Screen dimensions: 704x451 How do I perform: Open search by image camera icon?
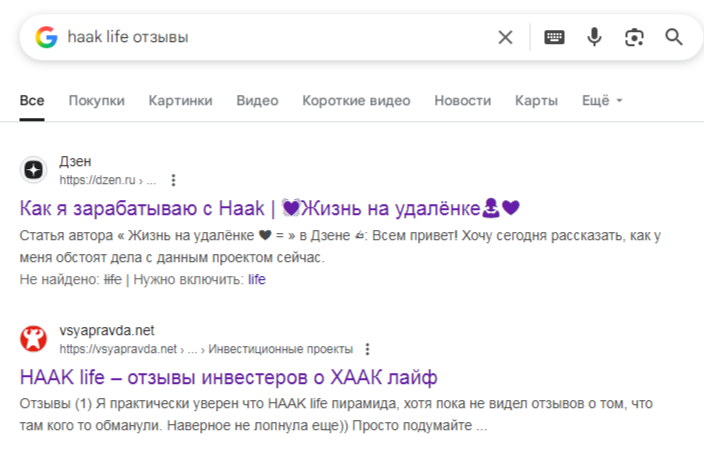pos(634,37)
